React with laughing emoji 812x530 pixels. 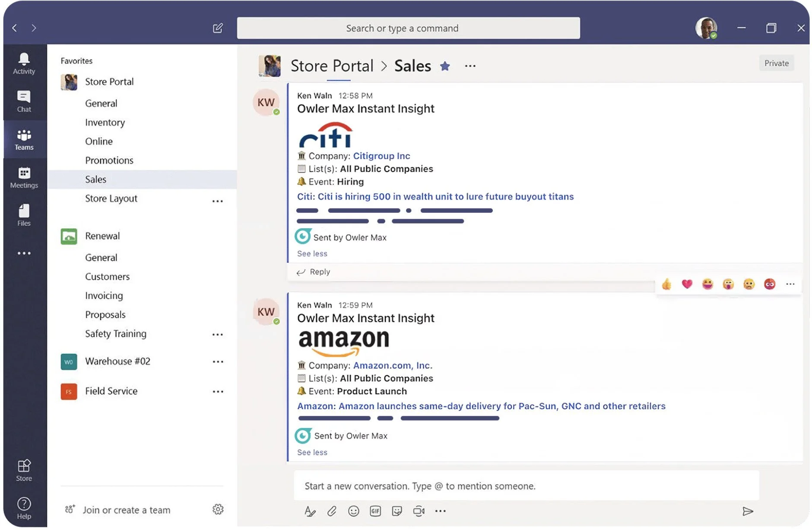pos(707,284)
